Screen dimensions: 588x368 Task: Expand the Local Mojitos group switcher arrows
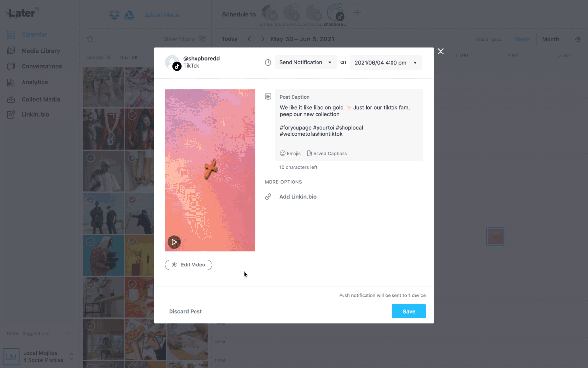pyautogui.click(x=71, y=356)
